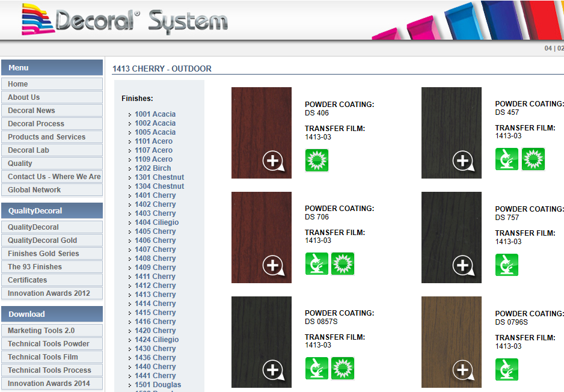Click the magnifier icon on DS 0796S swatch
The width and height of the screenshot is (564, 392).
(463, 370)
